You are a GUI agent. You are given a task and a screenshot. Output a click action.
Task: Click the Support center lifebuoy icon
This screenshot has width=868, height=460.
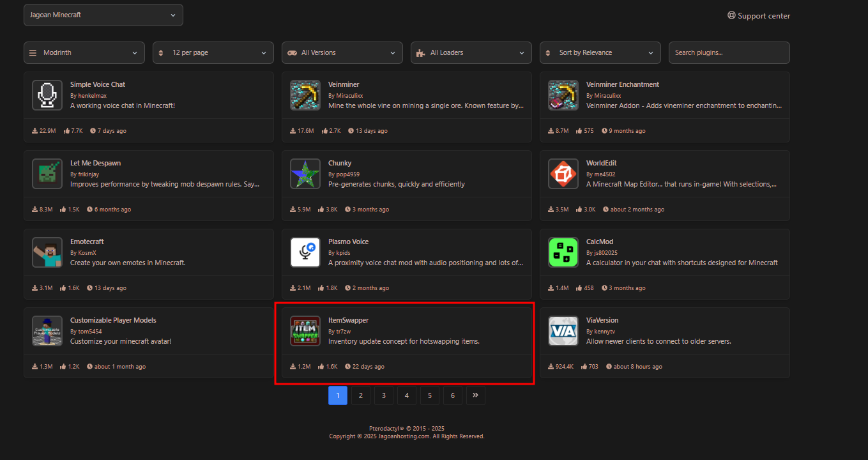coord(731,15)
